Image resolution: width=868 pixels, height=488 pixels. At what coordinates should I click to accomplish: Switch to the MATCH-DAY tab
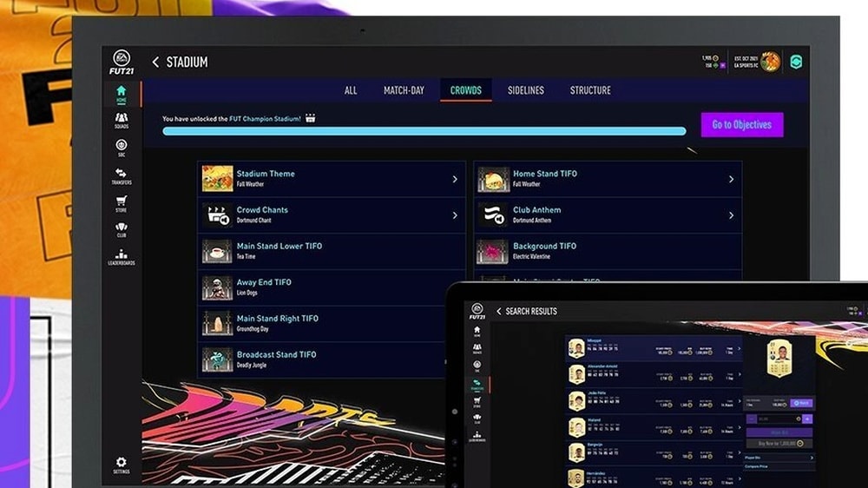coord(404,90)
